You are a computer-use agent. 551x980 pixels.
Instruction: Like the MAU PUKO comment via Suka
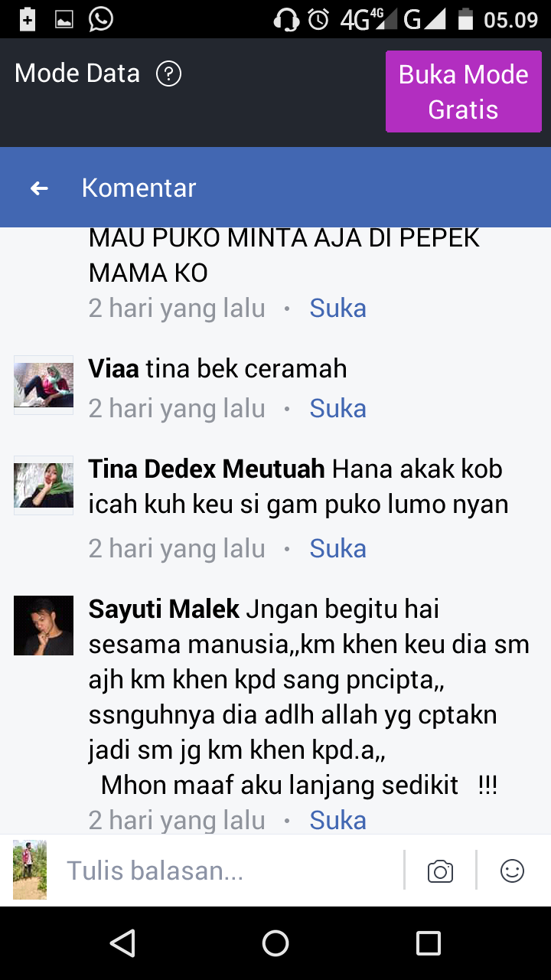(x=337, y=309)
